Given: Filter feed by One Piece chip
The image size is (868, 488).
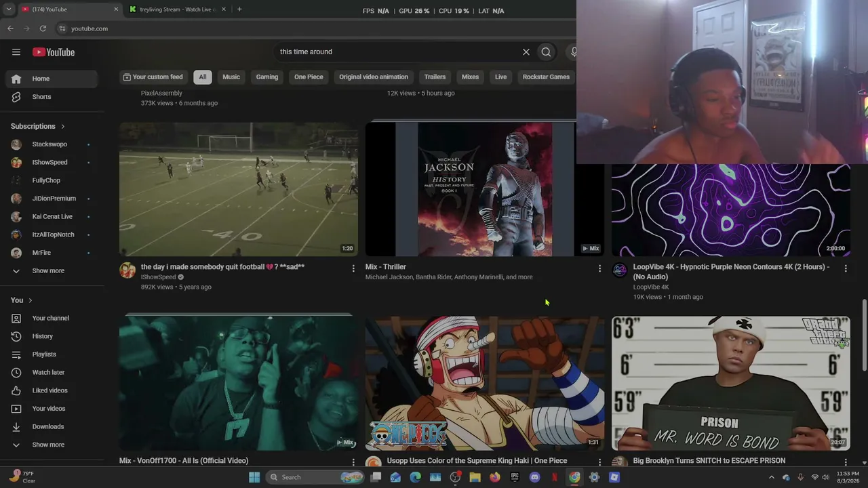Looking at the screenshot, I should click(309, 77).
